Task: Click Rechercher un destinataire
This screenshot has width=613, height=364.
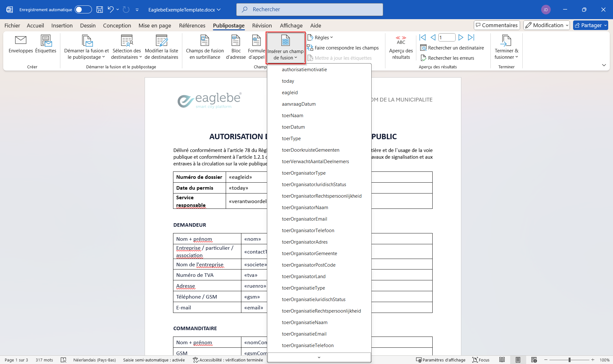Action: [x=452, y=48]
